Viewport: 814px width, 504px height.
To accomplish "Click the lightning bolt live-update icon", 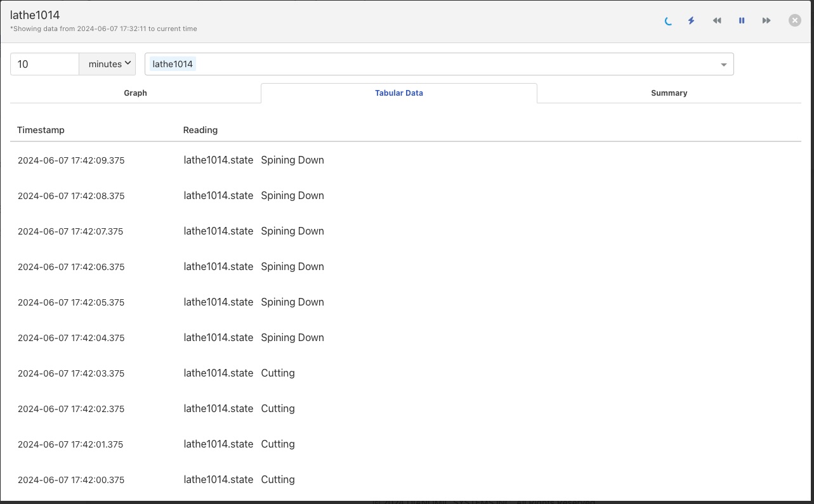I will 691,20.
